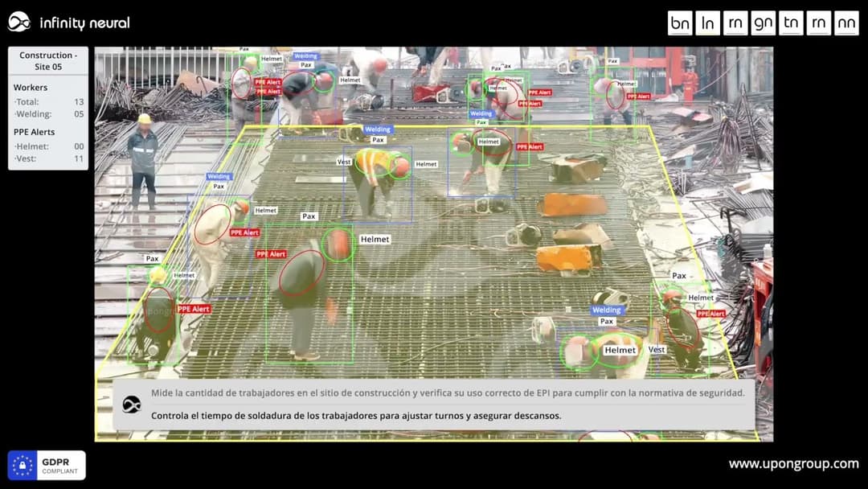Screen dimensions: 868x489
Task: Select the 'ln' module icon
Action: click(707, 23)
